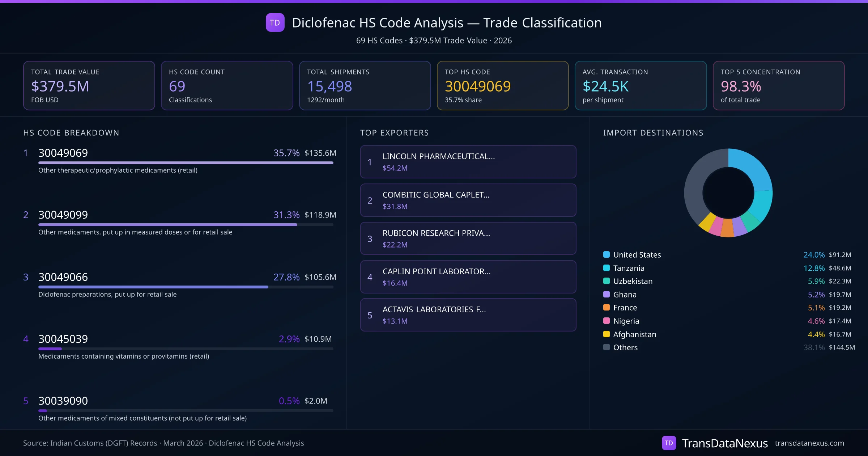Click the TD icon in the footer

pos(669,443)
